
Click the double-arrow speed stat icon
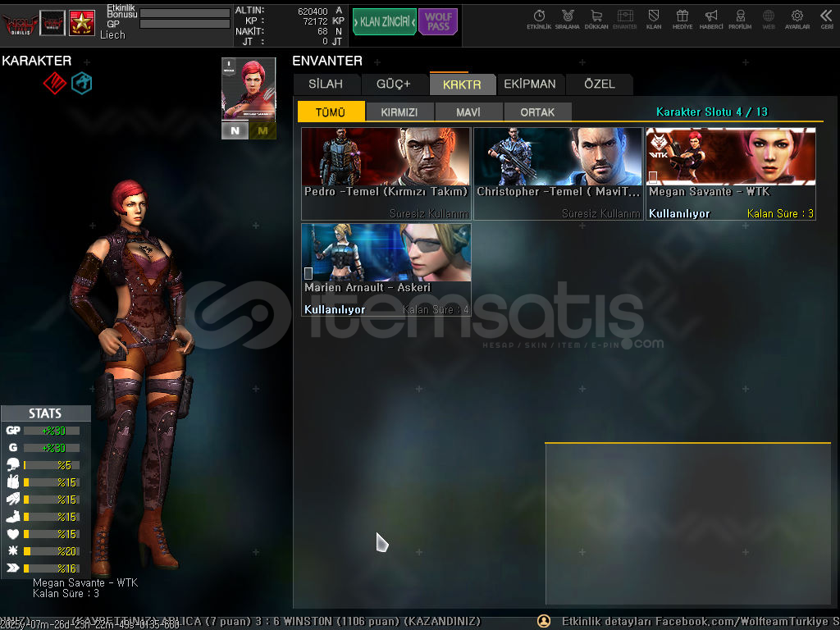point(13,568)
